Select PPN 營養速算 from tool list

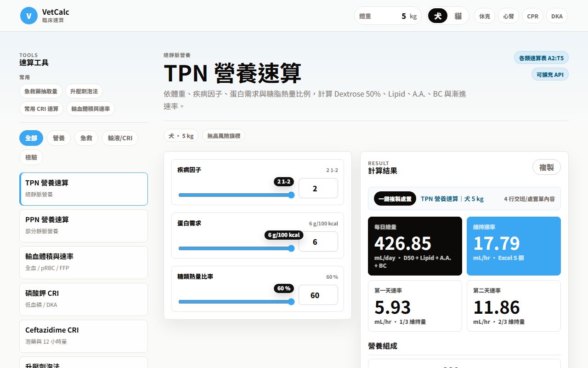(x=84, y=225)
